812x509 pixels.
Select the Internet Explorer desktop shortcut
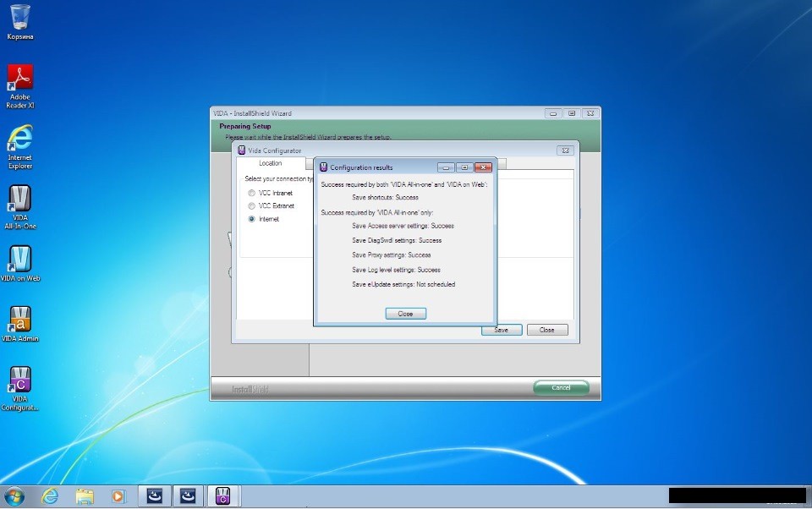(20, 147)
